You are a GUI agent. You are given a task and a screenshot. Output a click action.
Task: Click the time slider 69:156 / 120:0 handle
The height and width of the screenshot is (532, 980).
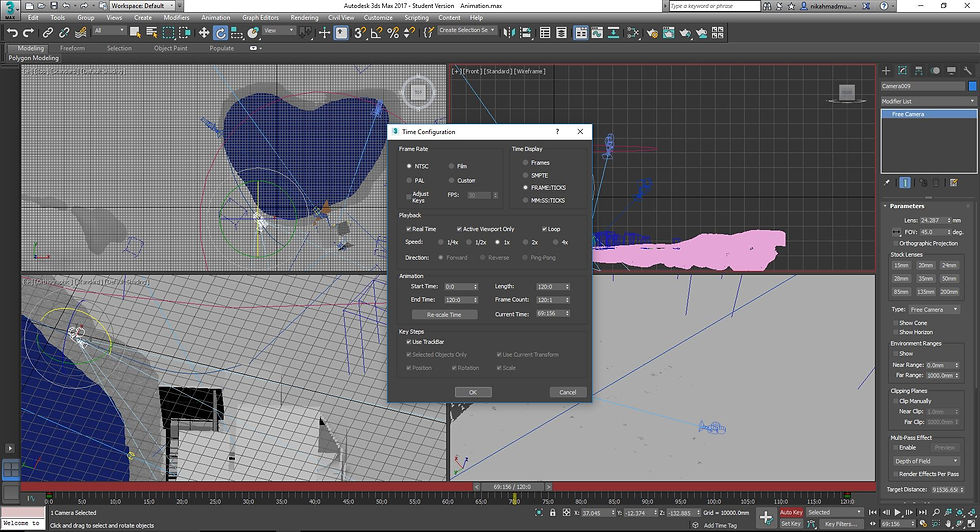pyautogui.click(x=512, y=486)
